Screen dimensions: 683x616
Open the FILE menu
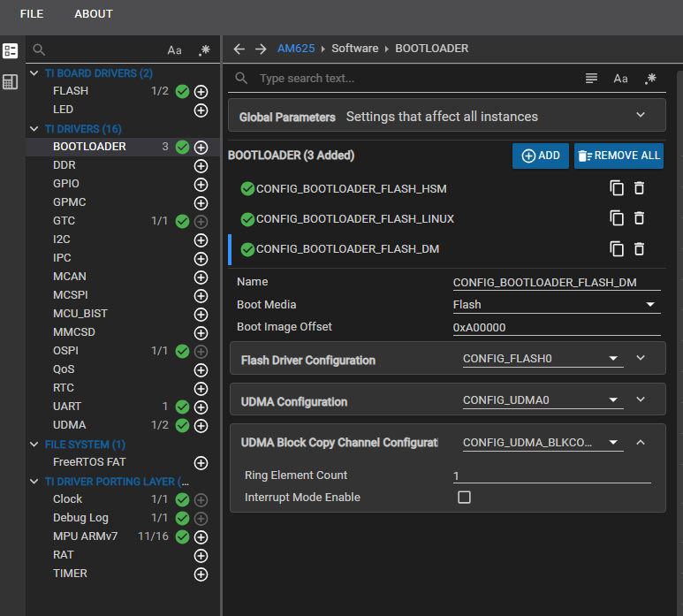(x=31, y=14)
